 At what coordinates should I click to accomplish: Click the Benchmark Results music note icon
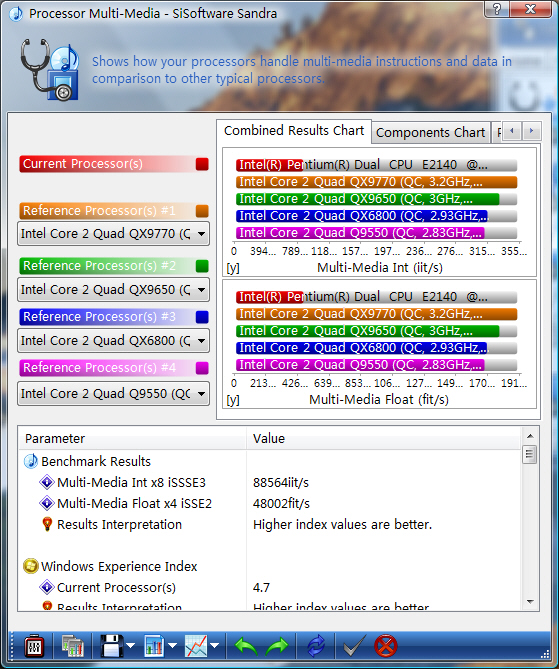(x=31, y=461)
